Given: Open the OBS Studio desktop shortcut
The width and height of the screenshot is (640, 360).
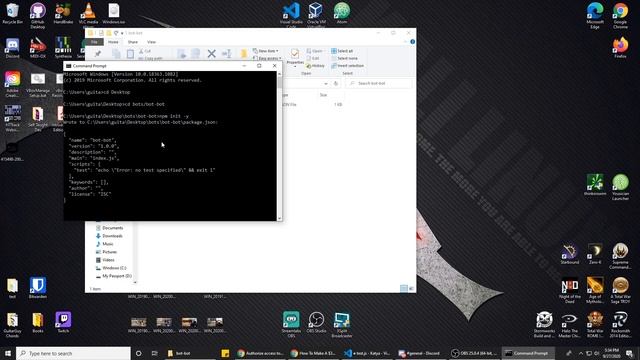Looking at the screenshot, I should (316, 322).
